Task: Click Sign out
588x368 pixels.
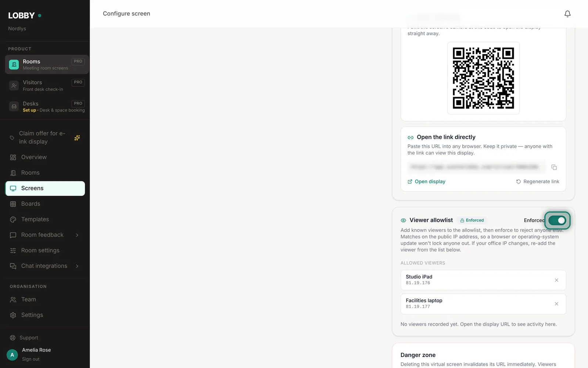Action: click(31, 359)
